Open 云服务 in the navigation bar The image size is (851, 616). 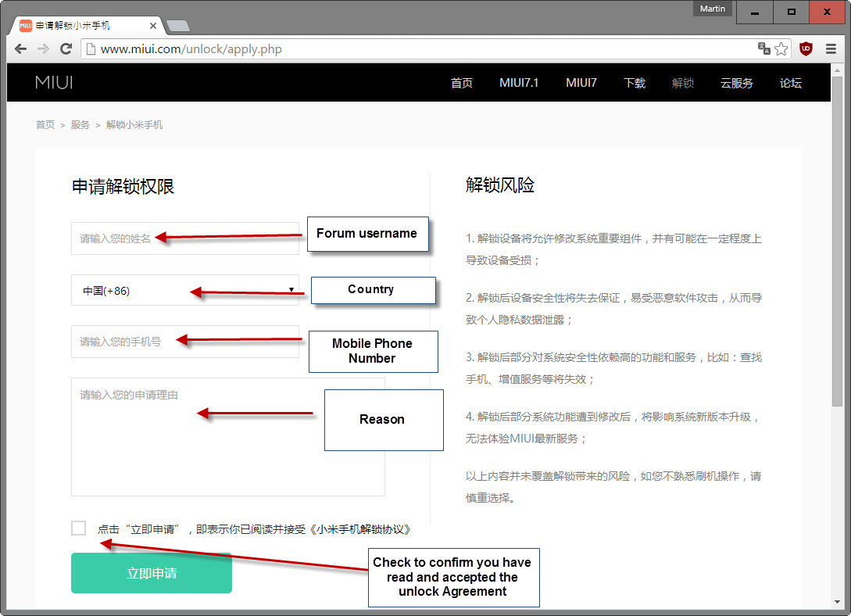736,83
